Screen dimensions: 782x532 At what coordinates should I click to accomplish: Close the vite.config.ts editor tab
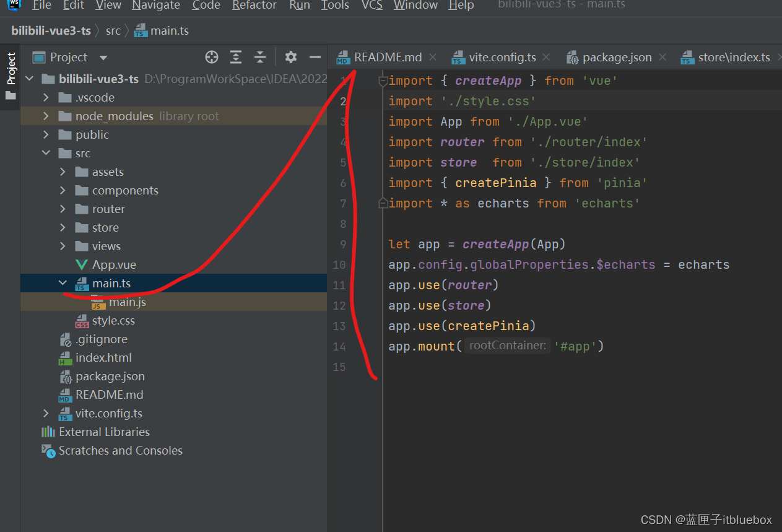pyautogui.click(x=546, y=58)
